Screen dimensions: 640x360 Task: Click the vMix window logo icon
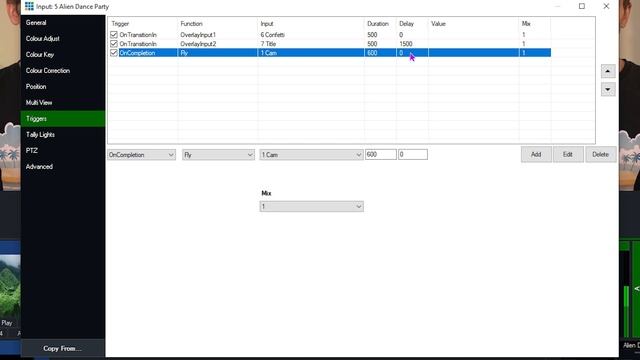click(x=29, y=6)
